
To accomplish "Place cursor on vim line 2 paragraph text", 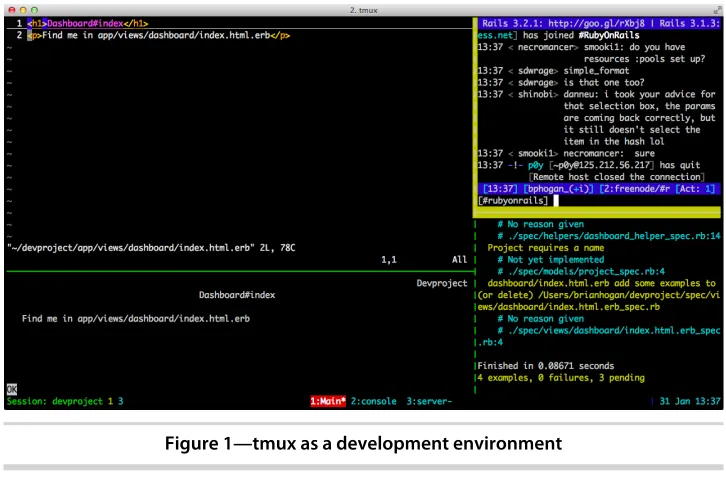I will (156, 35).
